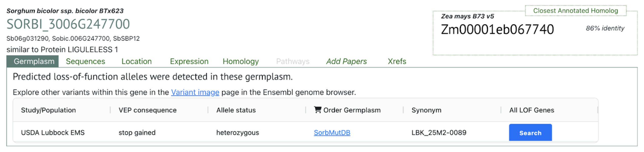Click the Allele status column header
Screen dimensions: 644x152
[236, 110]
